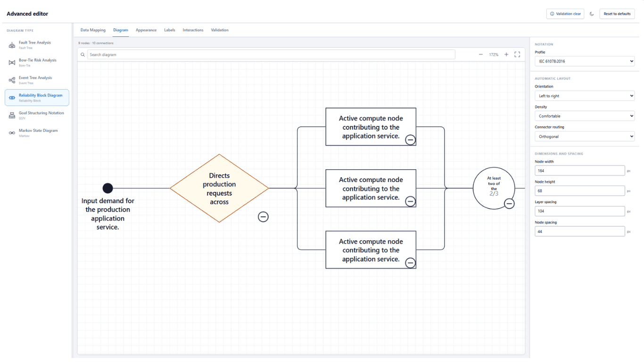Click the Layer spacing input field
This screenshot has height=362, width=644.
point(580,211)
